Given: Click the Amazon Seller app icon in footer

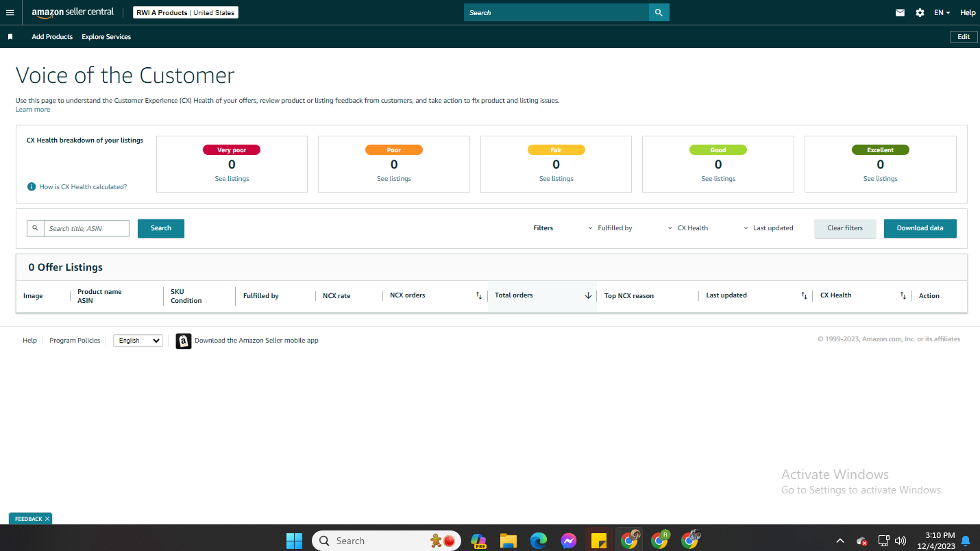Looking at the screenshot, I should pyautogui.click(x=184, y=341).
